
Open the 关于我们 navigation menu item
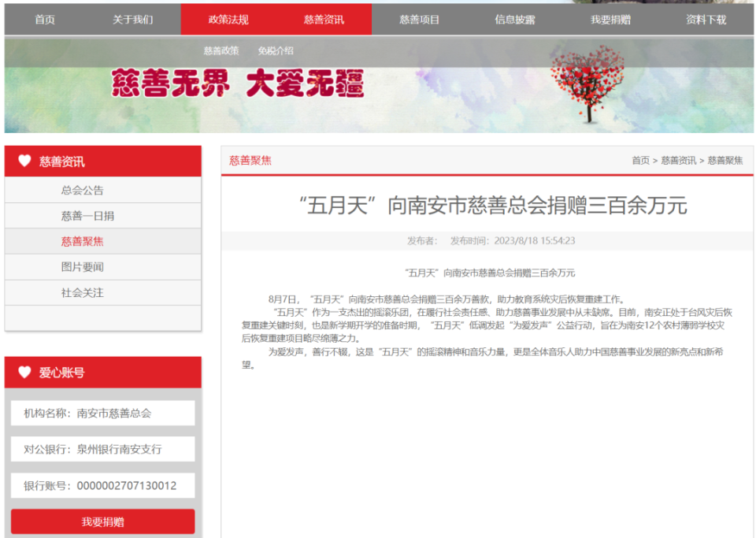132,19
